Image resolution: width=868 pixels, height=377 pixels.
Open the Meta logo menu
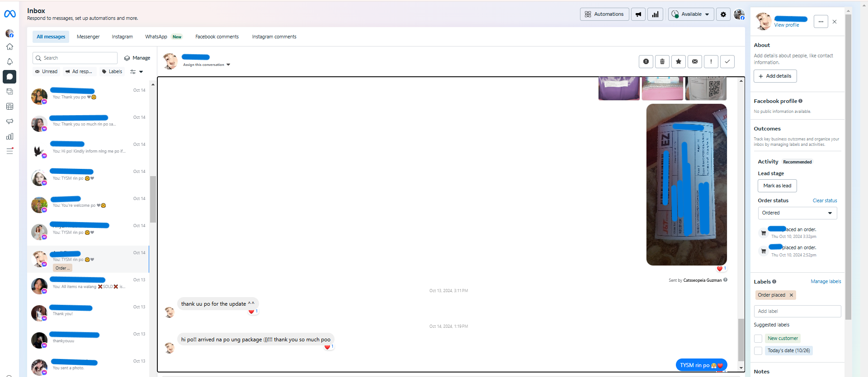pos(9,14)
